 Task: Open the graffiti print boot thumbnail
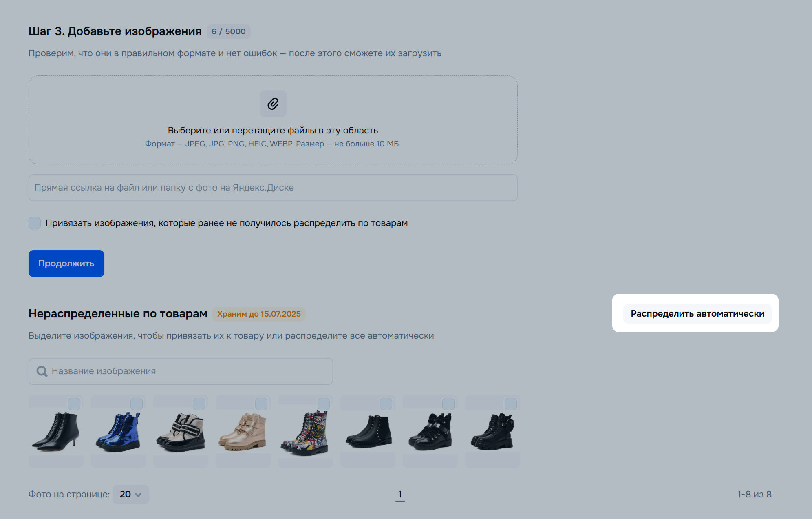[305, 432]
